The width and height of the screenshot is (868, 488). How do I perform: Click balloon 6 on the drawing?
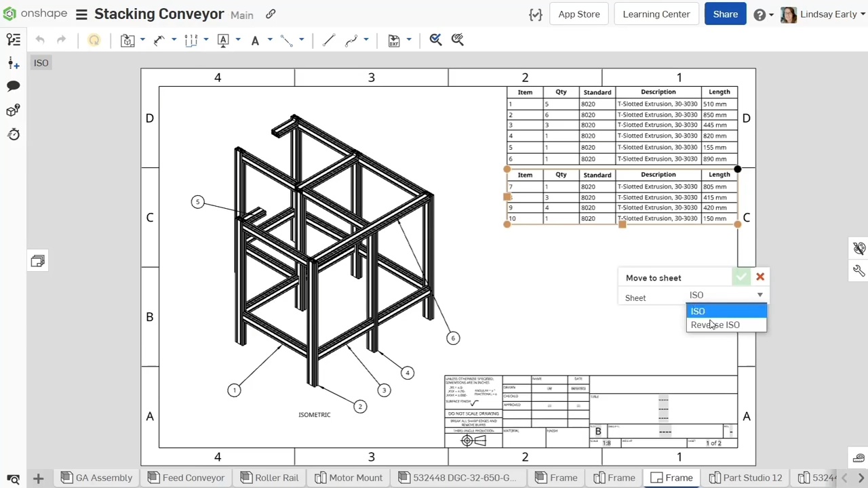click(x=453, y=338)
